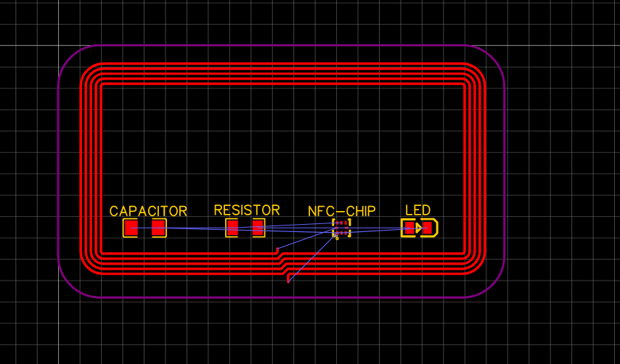Click the capacitor's right red pad

tap(159, 228)
